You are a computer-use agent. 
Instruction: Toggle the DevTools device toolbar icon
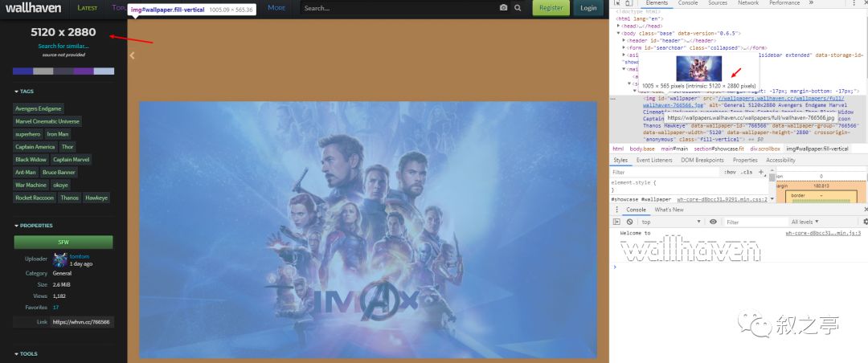click(628, 3)
